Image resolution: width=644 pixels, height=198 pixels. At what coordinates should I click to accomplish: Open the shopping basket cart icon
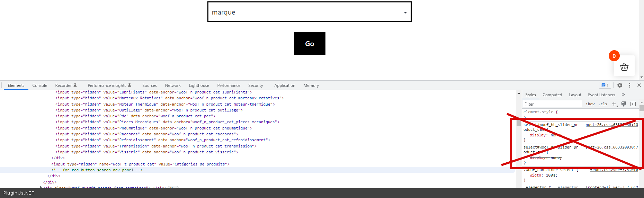coord(624,67)
